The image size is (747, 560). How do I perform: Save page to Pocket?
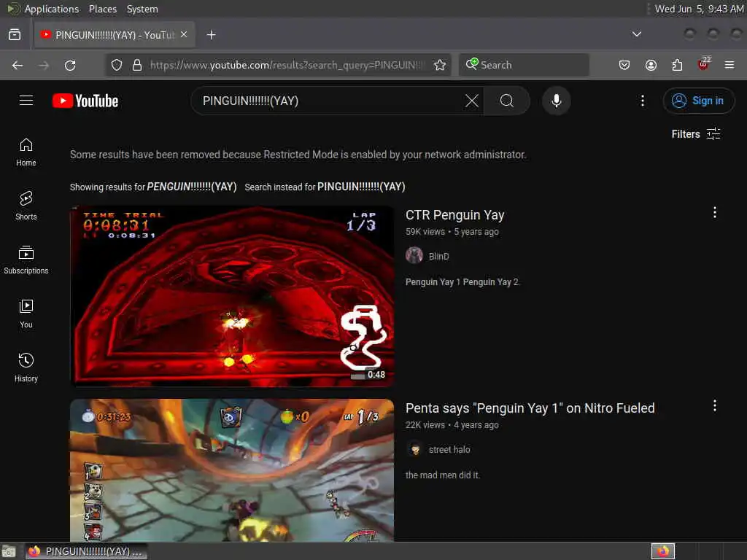pyautogui.click(x=624, y=65)
